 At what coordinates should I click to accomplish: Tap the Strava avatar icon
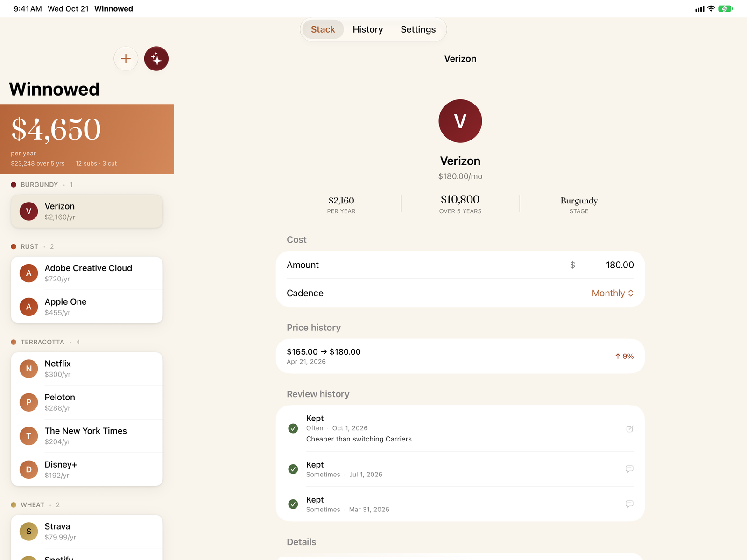(29, 532)
